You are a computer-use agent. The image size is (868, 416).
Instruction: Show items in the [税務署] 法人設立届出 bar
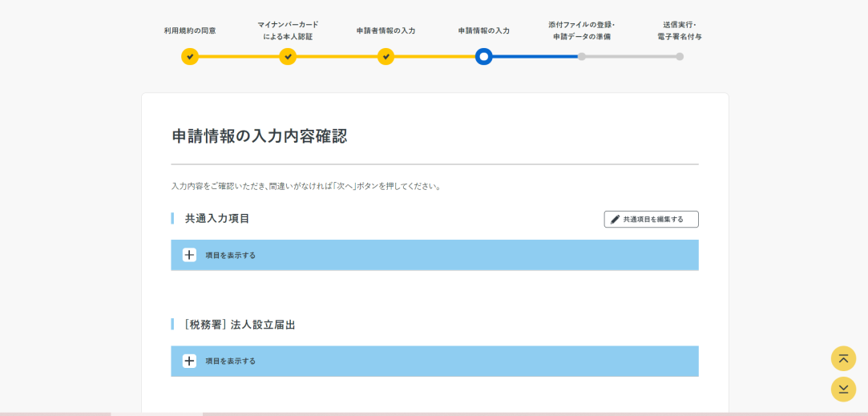point(434,361)
